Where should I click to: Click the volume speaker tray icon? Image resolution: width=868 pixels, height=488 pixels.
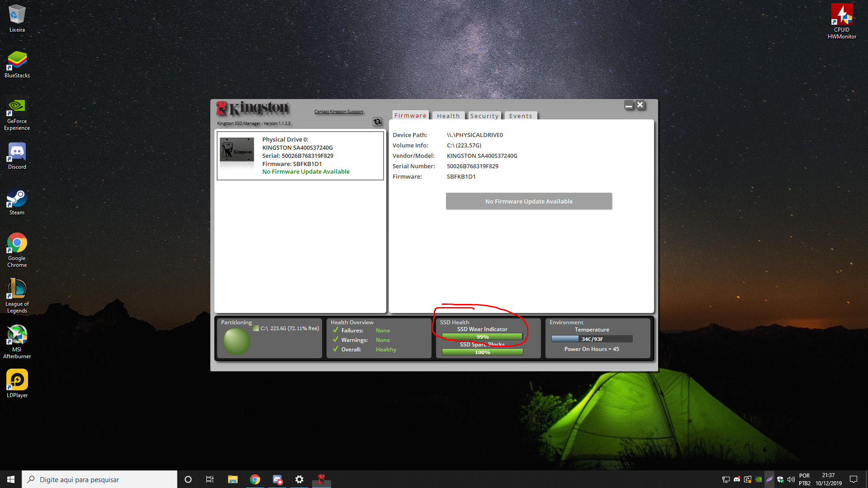[x=791, y=479]
